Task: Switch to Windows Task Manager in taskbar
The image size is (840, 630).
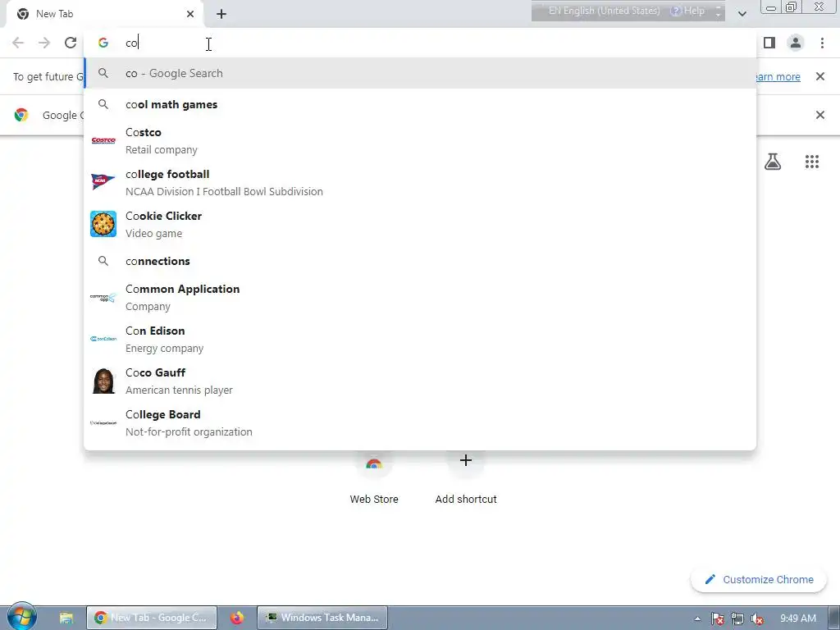Action: pyautogui.click(x=322, y=618)
